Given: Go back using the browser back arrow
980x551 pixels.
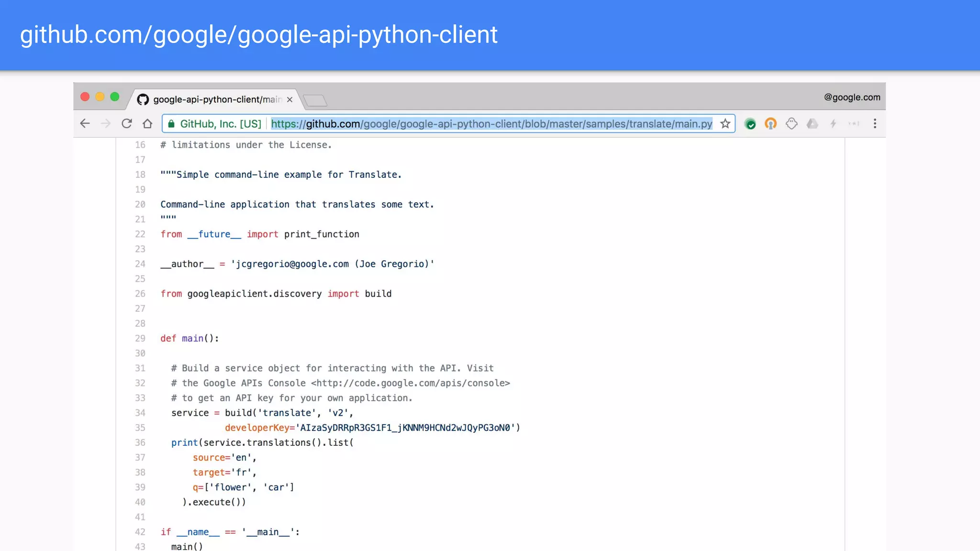Looking at the screenshot, I should point(85,124).
